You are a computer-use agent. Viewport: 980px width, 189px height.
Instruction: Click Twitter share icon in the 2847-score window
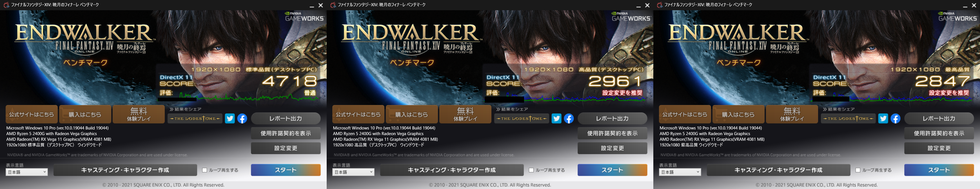pos(883,118)
